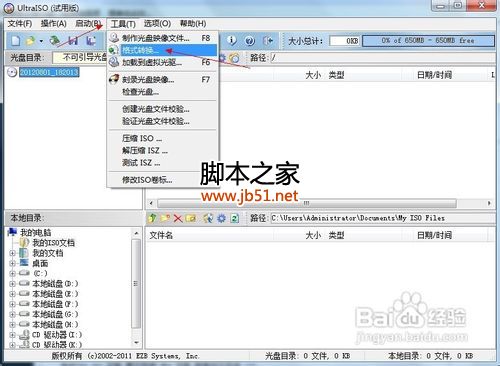Open the 操作(A) menu

[x=53, y=24]
